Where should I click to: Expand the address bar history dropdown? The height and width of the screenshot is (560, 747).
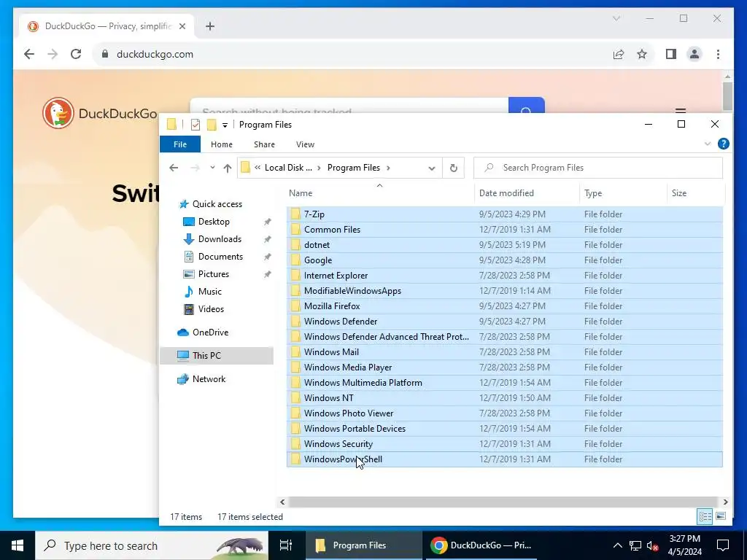pyautogui.click(x=432, y=168)
